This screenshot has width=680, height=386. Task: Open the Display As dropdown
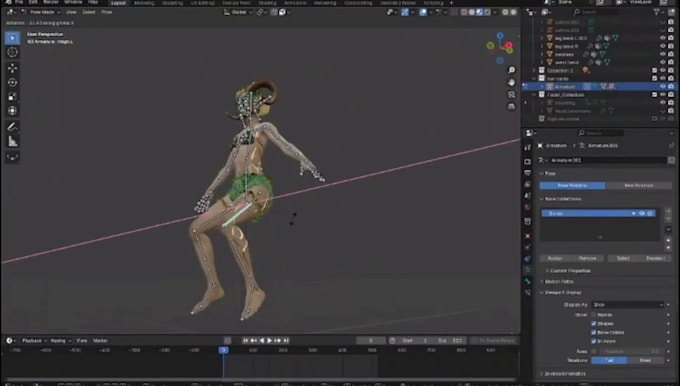pos(628,304)
